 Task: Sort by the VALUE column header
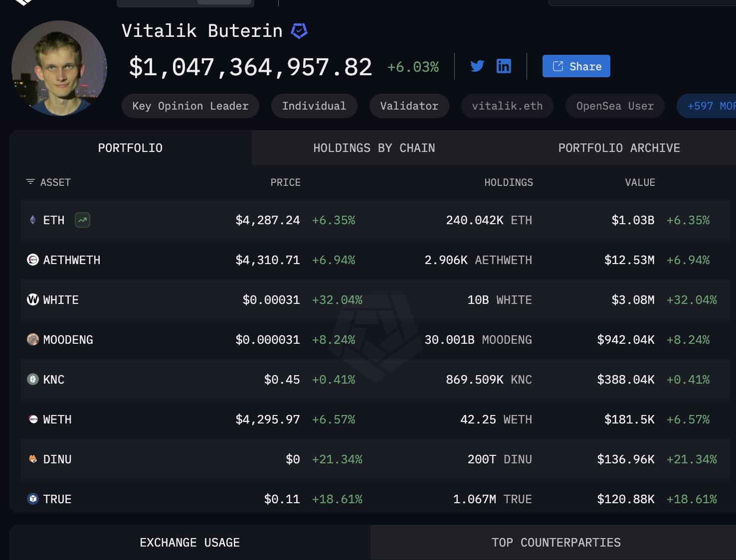tap(640, 182)
